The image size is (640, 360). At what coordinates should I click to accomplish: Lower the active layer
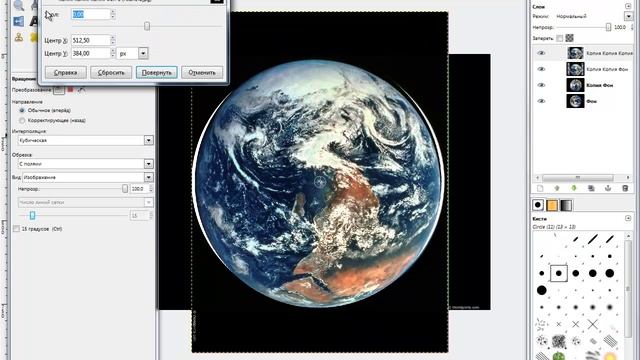tap(574, 188)
